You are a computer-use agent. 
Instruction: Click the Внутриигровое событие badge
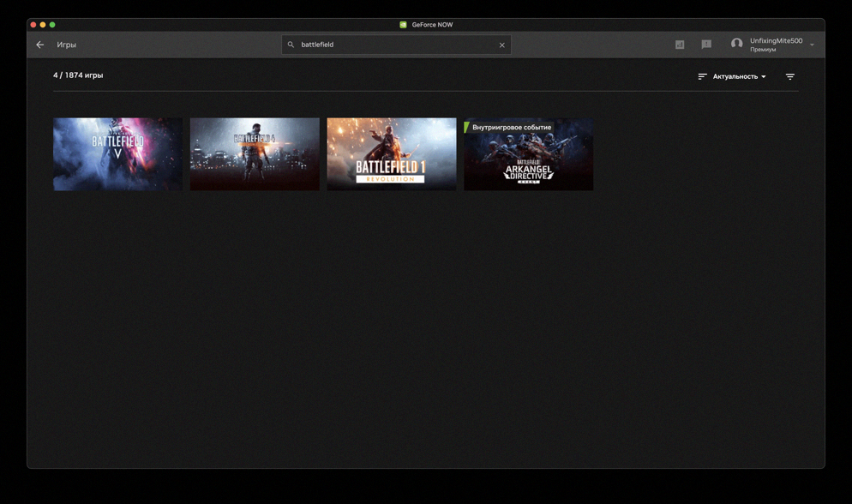510,127
